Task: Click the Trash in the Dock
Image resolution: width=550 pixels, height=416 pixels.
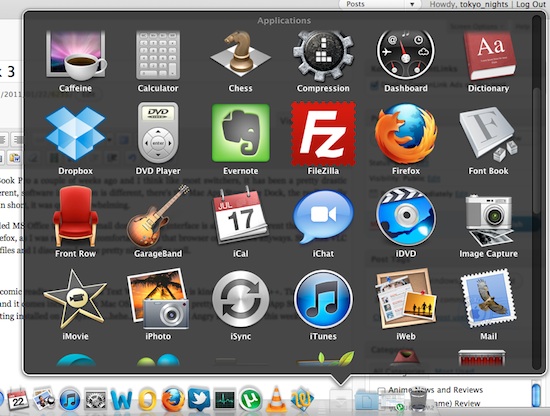Action: coord(418,400)
